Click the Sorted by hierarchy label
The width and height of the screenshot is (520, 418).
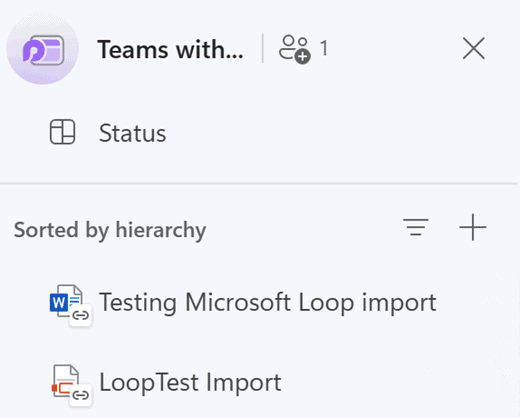pos(110,230)
